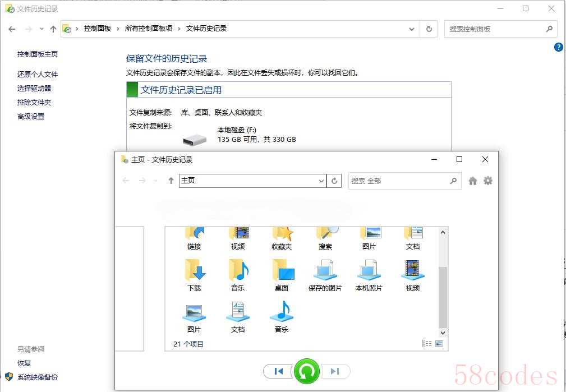Viewport: 566px width, 392px height.
Task: Click the green restore button
Action: pyautogui.click(x=307, y=371)
